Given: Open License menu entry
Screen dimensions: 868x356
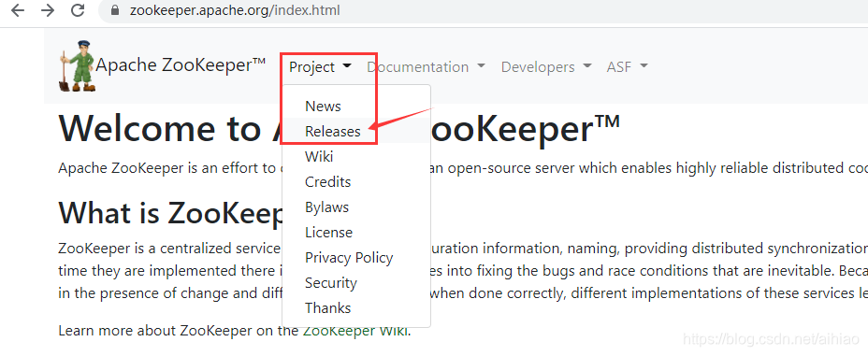Looking at the screenshot, I should pyautogui.click(x=356, y=233).
